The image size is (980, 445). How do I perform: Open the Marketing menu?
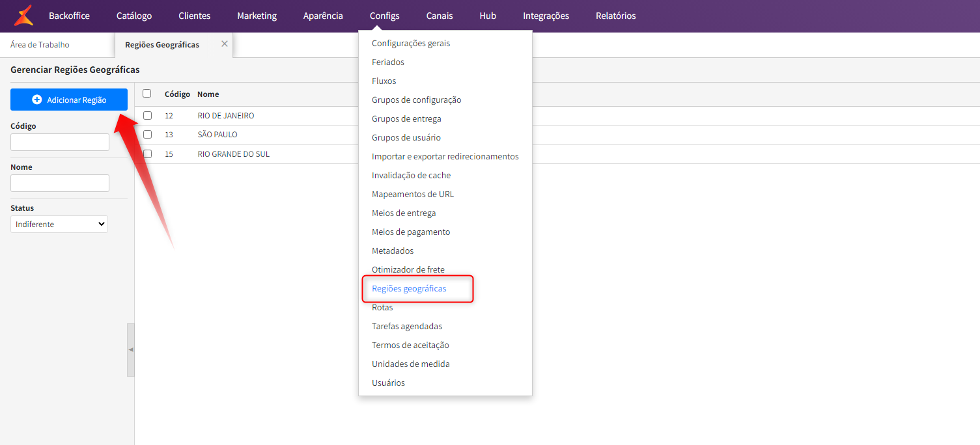(257, 16)
